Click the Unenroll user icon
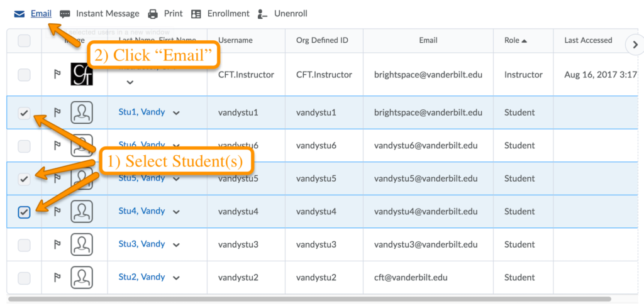The height and width of the screenshot is (306, 644). tap(263, 13)
